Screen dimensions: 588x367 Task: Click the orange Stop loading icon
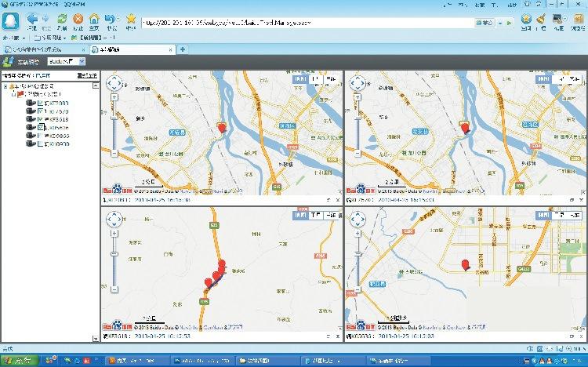coord(78,19)
